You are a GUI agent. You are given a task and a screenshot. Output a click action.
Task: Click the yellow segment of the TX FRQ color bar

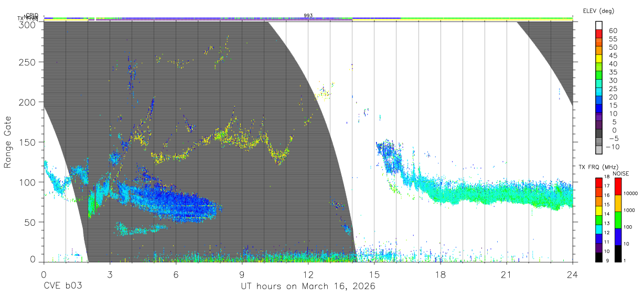coord(599,210)
